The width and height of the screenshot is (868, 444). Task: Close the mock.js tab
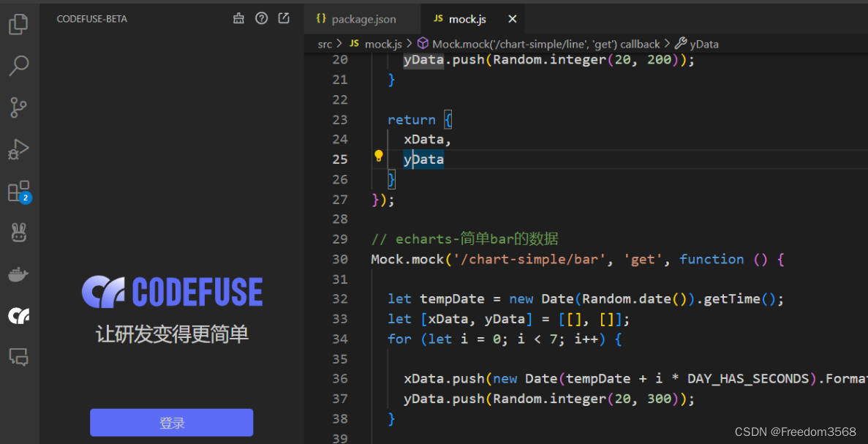513,19
